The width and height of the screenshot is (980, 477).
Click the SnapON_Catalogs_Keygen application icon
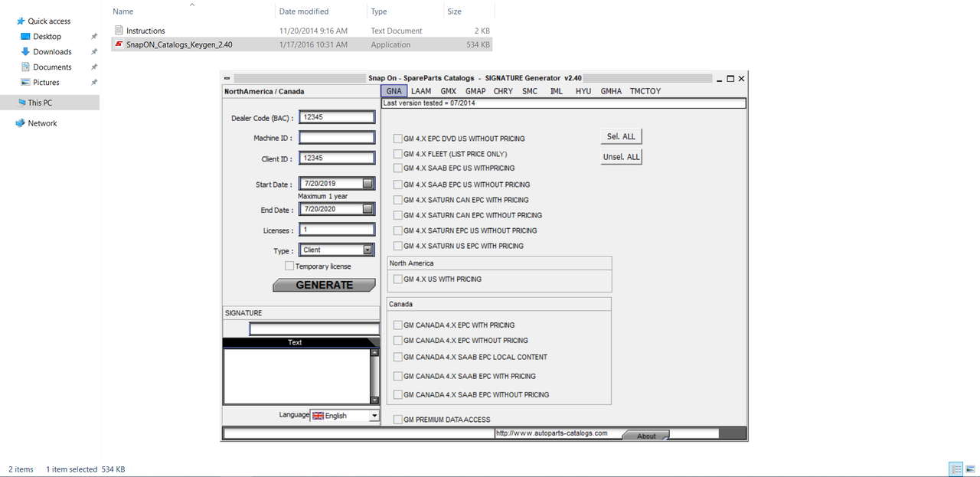tap(119, 44)
